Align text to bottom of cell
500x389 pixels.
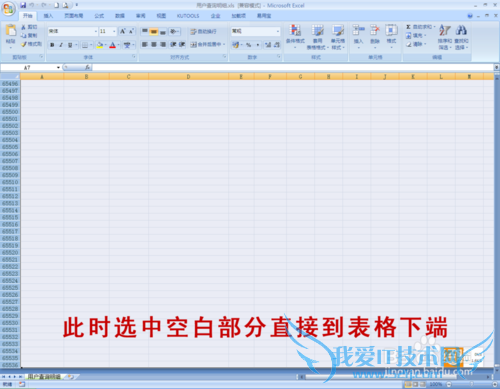tap(163, 31)
